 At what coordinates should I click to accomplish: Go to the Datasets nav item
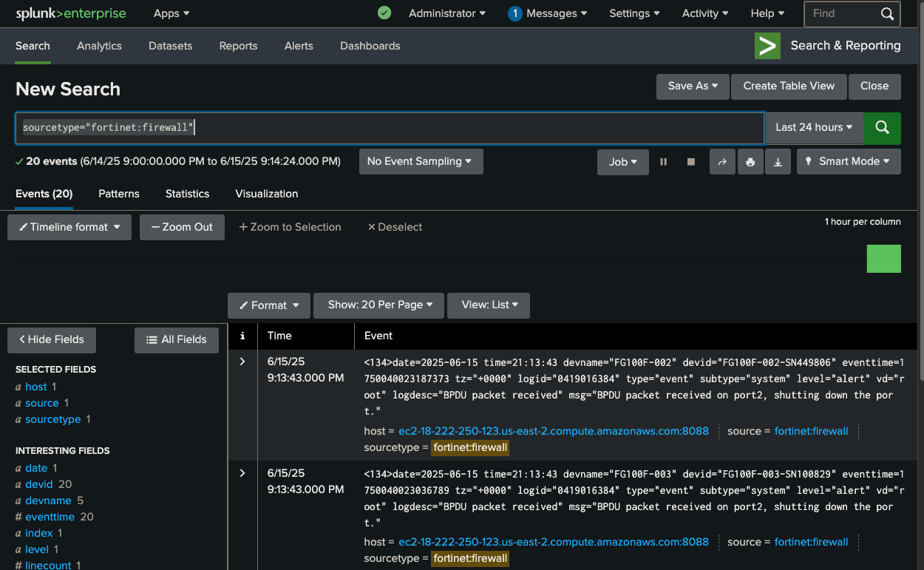pos(170,46)
